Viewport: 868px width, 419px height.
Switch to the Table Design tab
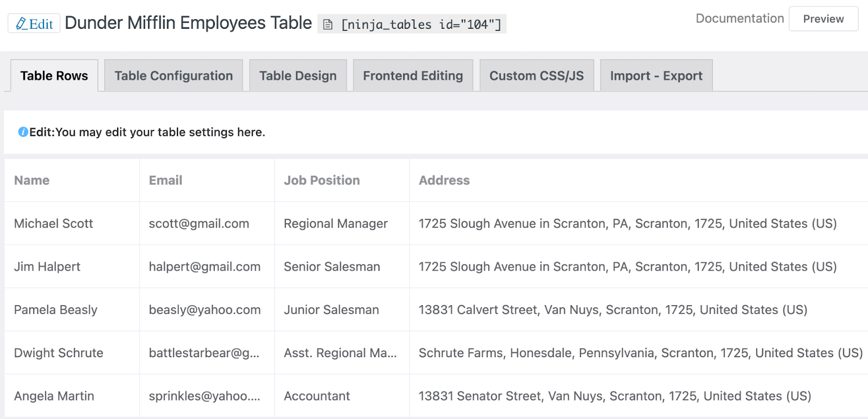298,76
